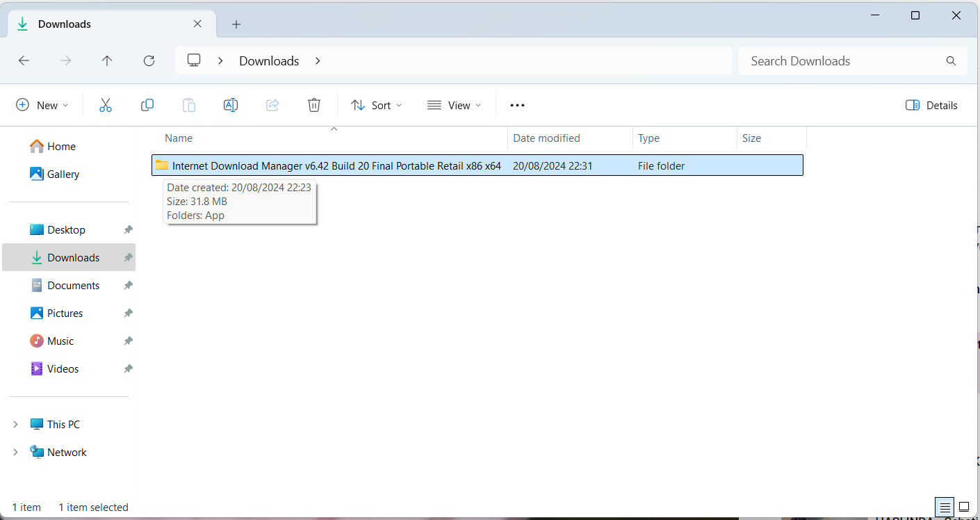This screenshot has height=520, width=980.
Task: Maximize the File Explorer window
Action: (915, 15)
